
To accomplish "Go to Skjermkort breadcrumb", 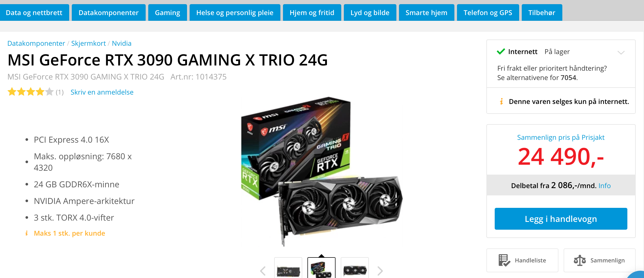I will [88, 43].
